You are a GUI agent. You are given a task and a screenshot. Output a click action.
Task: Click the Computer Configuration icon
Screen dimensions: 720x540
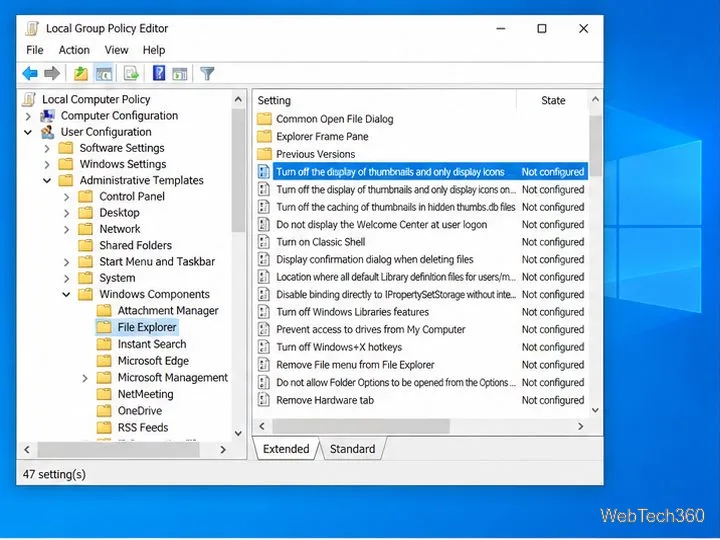(47, 116)
